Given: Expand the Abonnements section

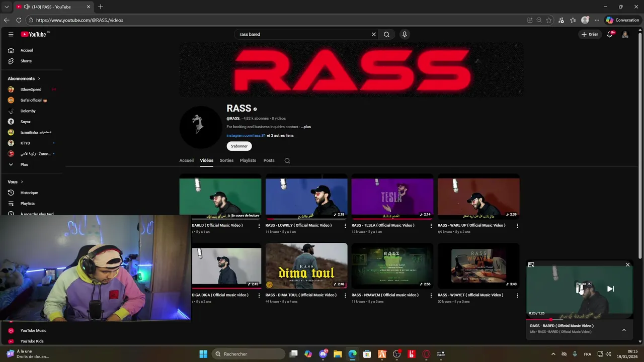Looking at the screenshot, I should click(24, 78).
